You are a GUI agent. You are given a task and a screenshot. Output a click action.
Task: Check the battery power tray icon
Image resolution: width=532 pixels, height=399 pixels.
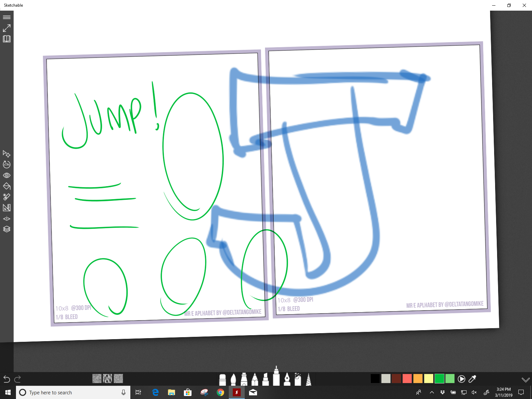pyautogui.click(x=453, y=392)
